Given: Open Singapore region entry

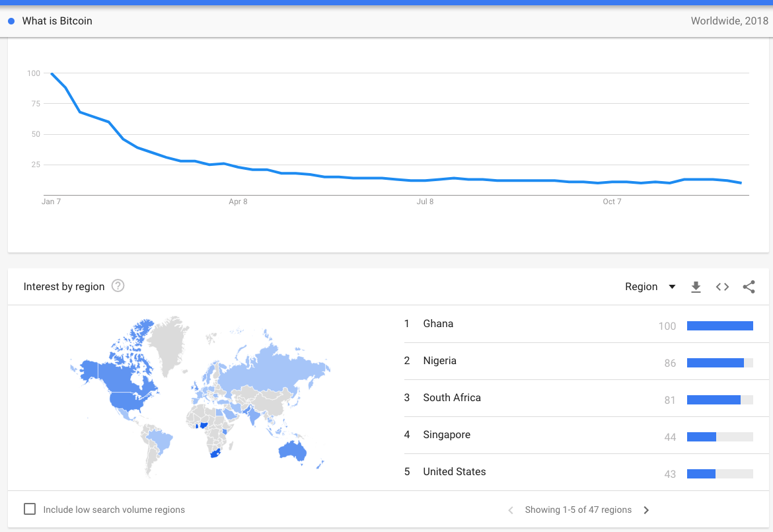Looking at the screenshot, I should coord(586,435).
